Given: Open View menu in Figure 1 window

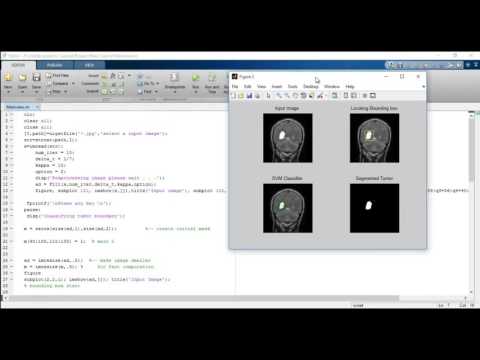Looking at the screenshot, I should tap(261, 86).
